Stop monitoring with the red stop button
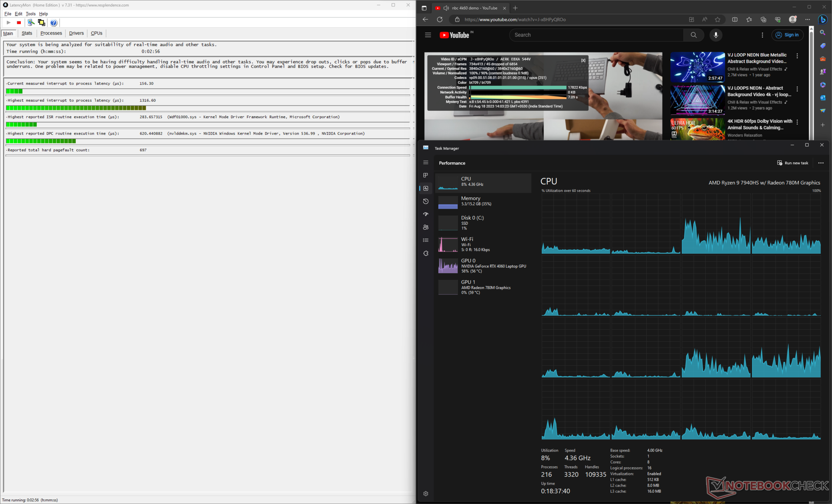The image size is (832, 504). [x=19, y=23]
